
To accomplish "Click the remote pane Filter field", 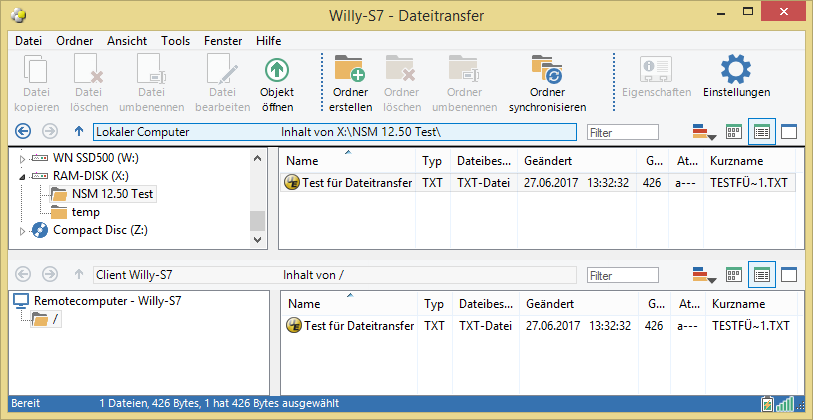I will click(x=622, y=275).
